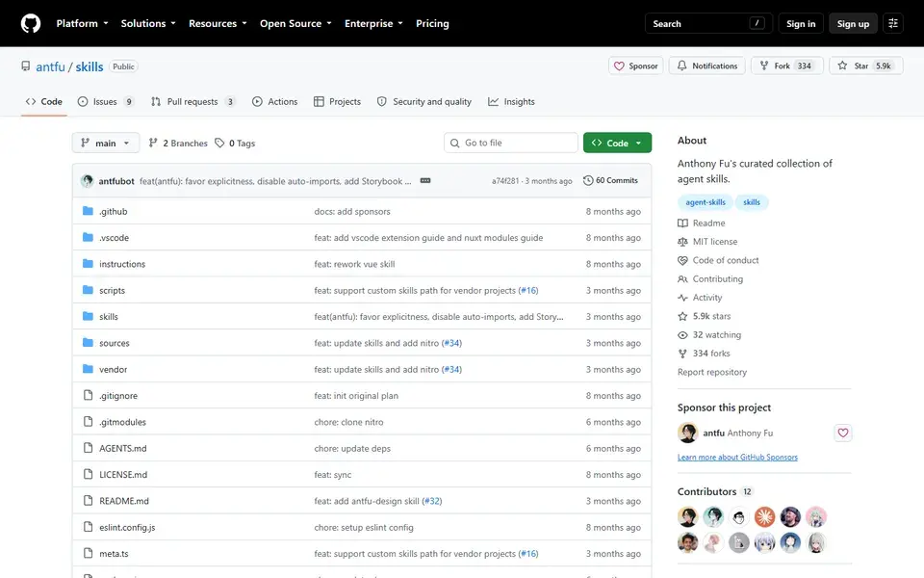Expand the Platform menu

pos(82,23)
